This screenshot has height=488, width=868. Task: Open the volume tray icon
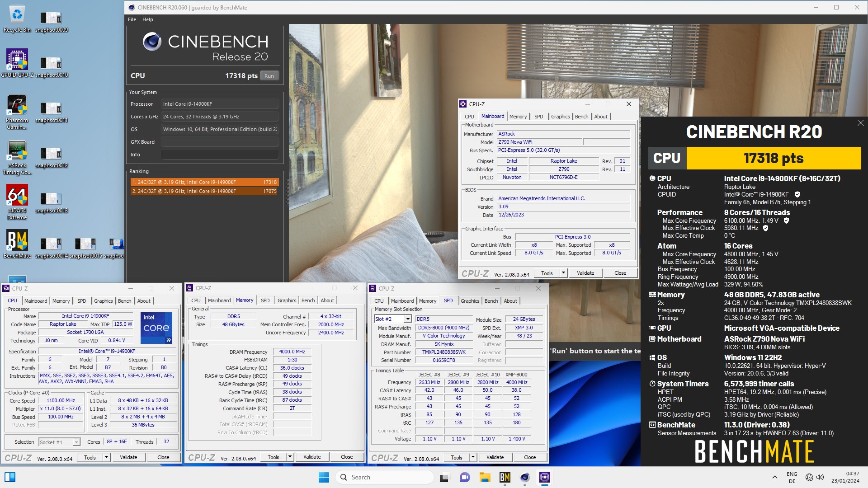click(821, 477)
